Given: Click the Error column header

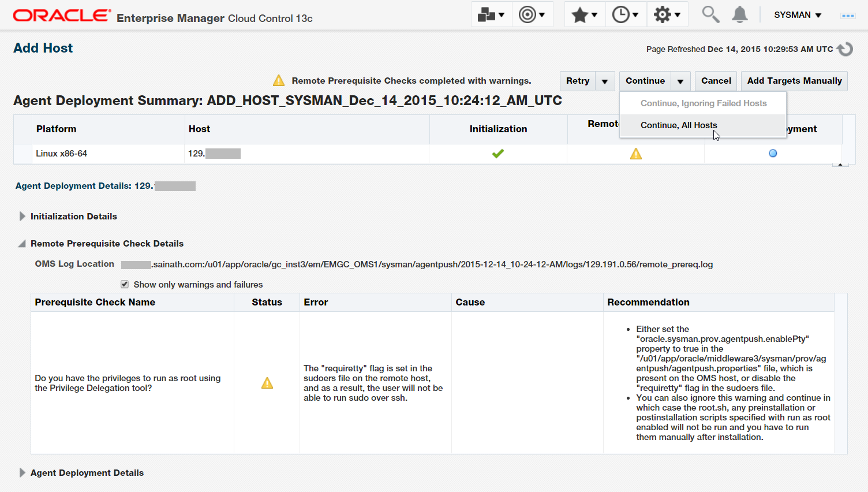Looking at the screenshot, I should tap(376, 302).
